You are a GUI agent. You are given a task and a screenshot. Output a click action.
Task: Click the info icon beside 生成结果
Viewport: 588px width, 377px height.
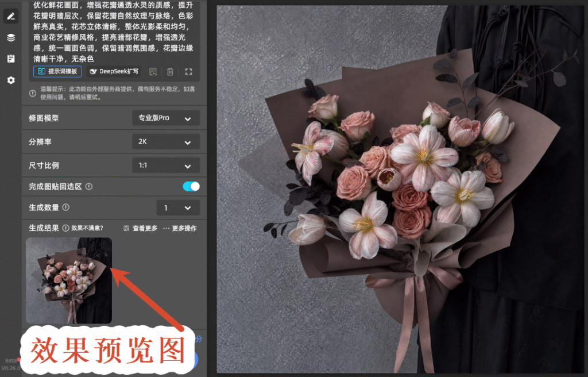pyautogui.click(x=65, y=228)
